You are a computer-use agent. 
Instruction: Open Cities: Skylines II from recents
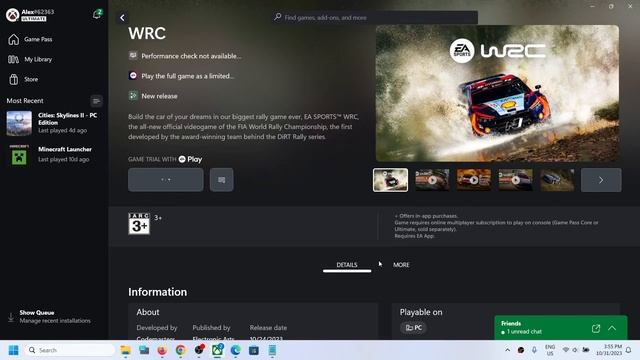[x=54, y=123]
